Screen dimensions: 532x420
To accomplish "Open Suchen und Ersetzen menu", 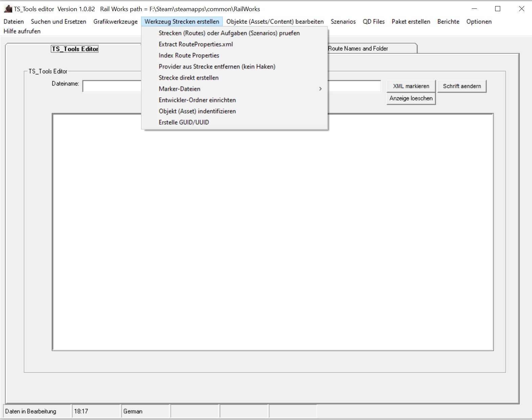I will pos(59,22).
